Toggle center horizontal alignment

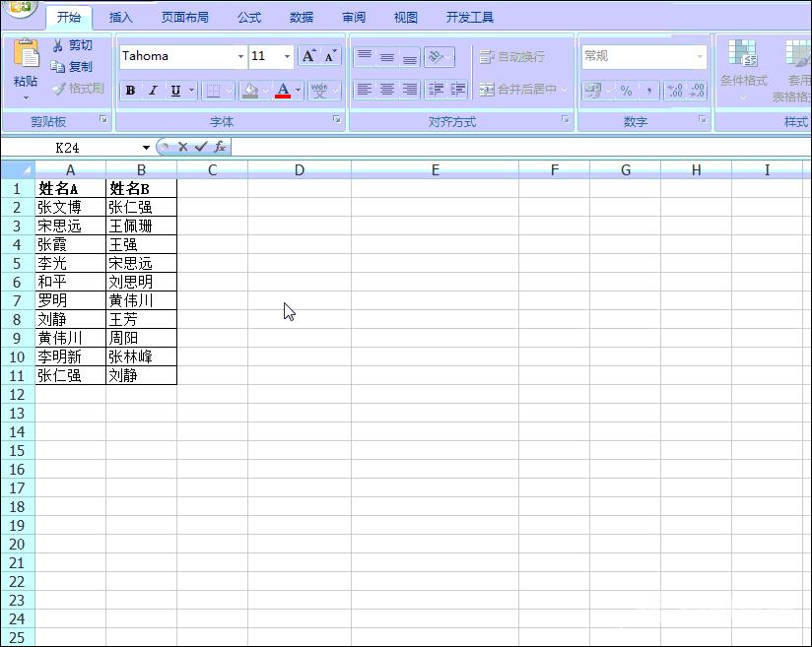coord(387,90)
